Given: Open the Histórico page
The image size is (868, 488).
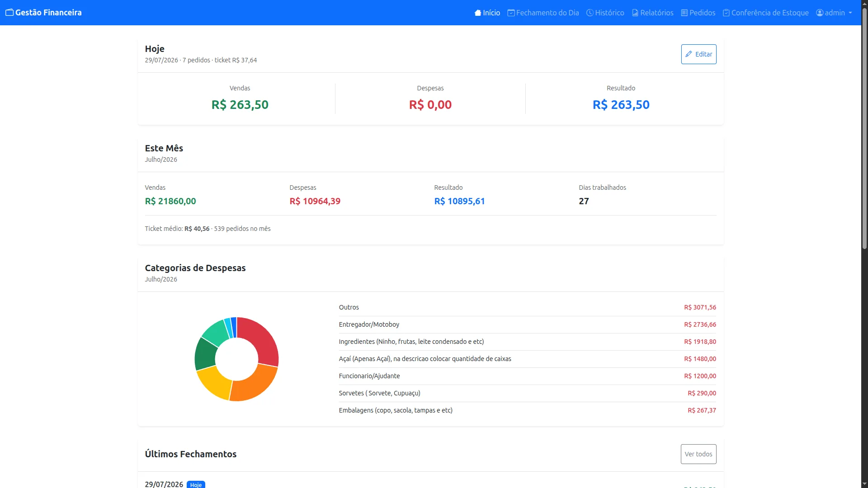Looking at the screenshot, I should click(x=605, y=13).
